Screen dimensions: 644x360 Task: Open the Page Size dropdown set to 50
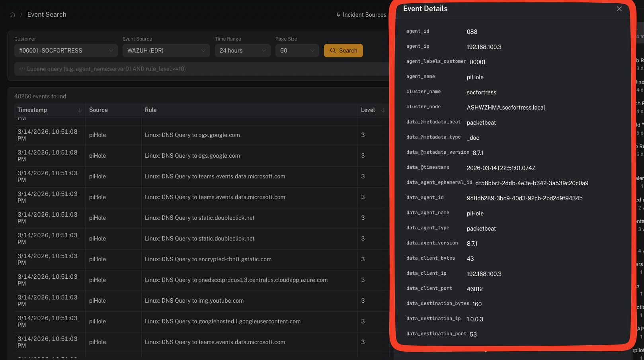pos(297,51)
